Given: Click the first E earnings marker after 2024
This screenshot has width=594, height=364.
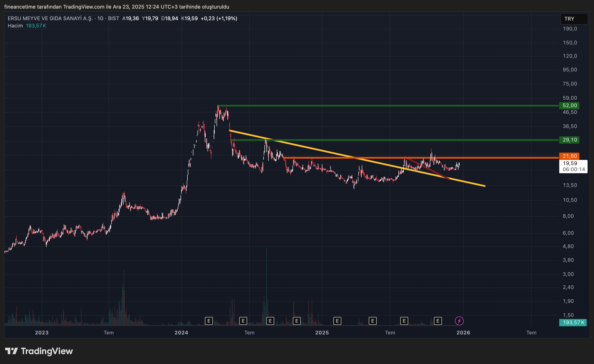Looking at the screenshot, I should click(x=209, y=321).
